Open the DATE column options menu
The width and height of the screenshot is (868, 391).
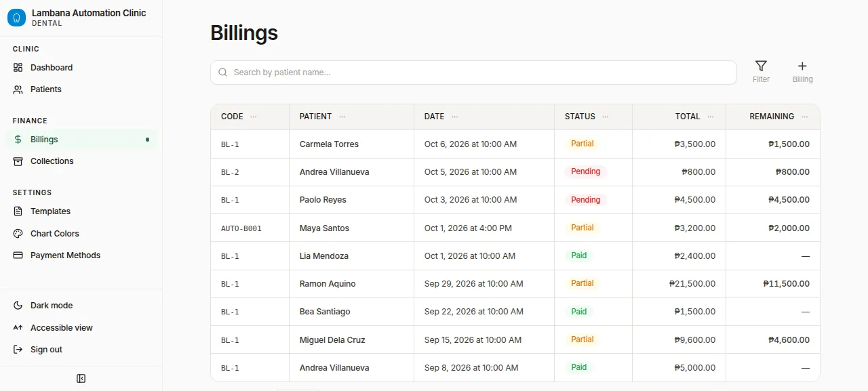point(455,117)
